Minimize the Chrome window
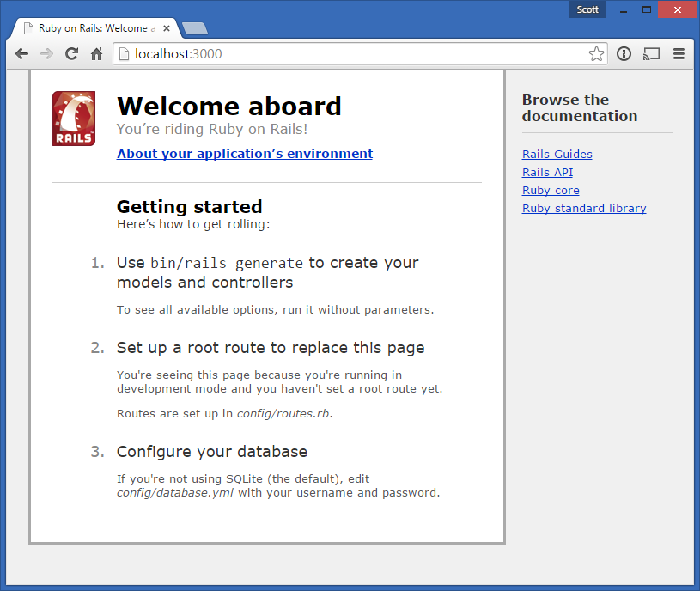The image size is (700, 591). [x=624, y=9]
